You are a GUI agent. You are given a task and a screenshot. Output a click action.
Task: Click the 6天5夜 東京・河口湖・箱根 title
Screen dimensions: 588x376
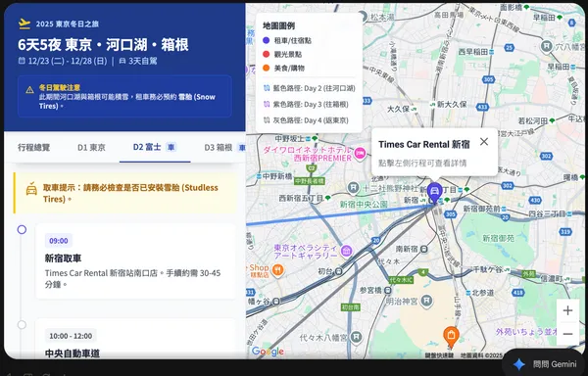(x=104, y=45)
